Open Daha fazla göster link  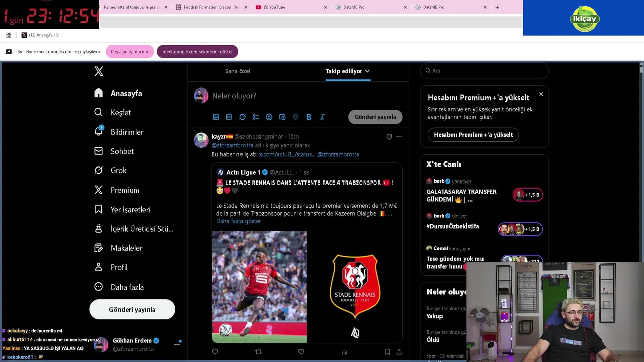[x=238, y=221]
